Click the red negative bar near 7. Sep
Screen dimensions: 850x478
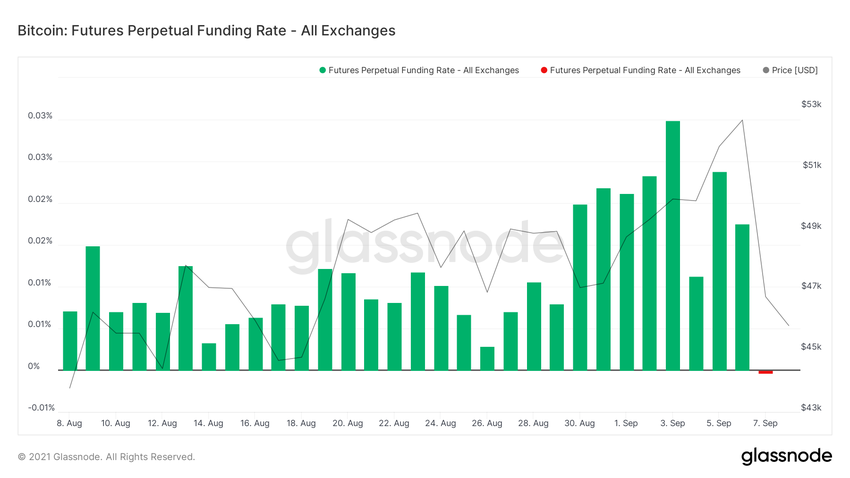(x=766, y=372)
